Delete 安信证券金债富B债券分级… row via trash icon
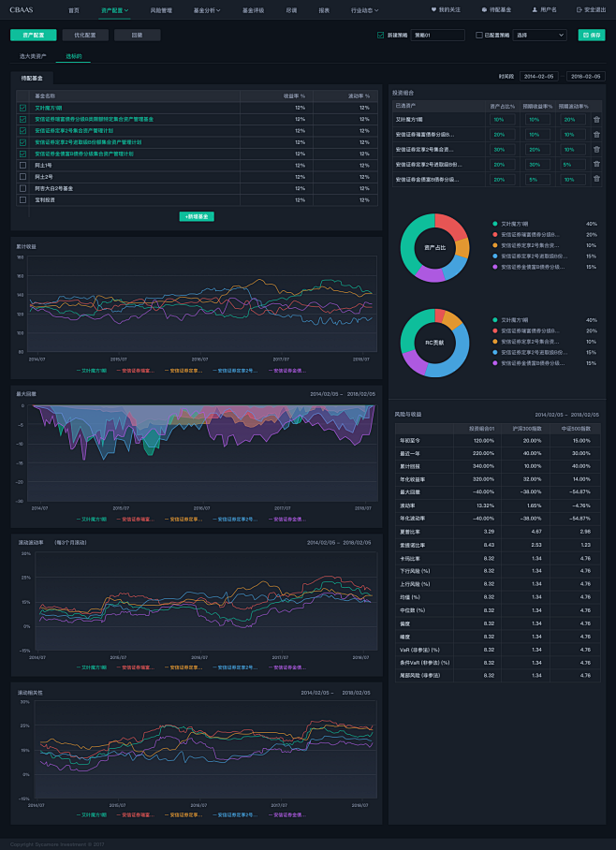Viewport: 616px width, 850px height. click(x=596, y=179)
